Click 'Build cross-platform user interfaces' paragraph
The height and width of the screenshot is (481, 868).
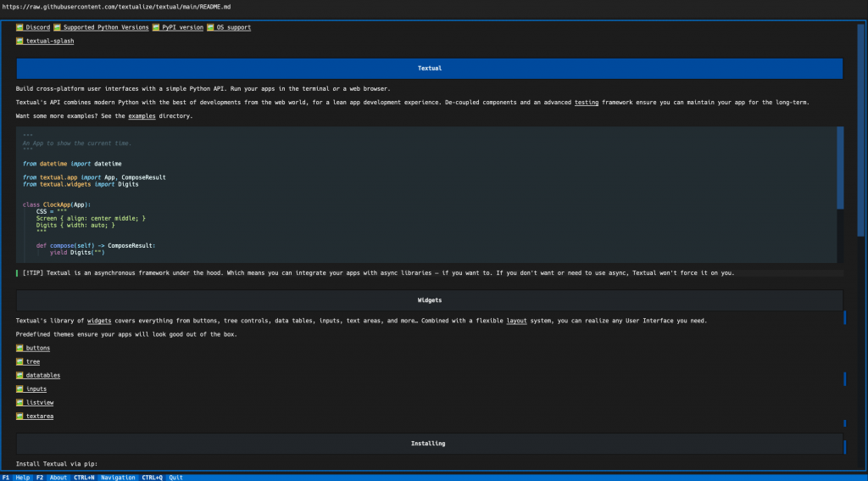pos(203,89)
